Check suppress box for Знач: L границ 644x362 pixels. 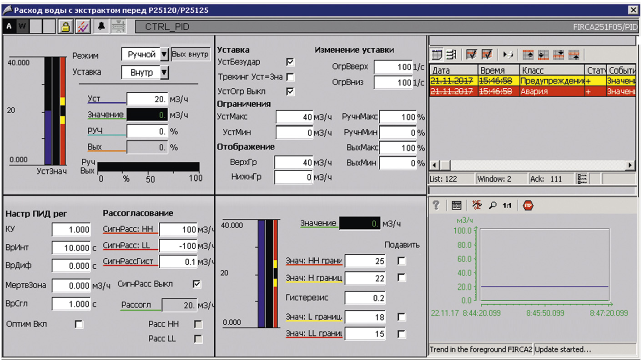click(402, 317)
